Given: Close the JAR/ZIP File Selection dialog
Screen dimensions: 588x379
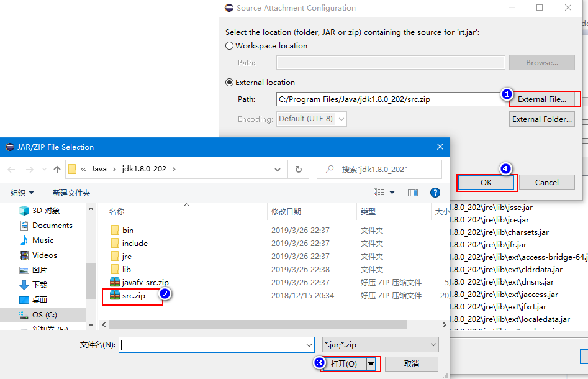Looking at the screenshot, I should pos(440,147).
